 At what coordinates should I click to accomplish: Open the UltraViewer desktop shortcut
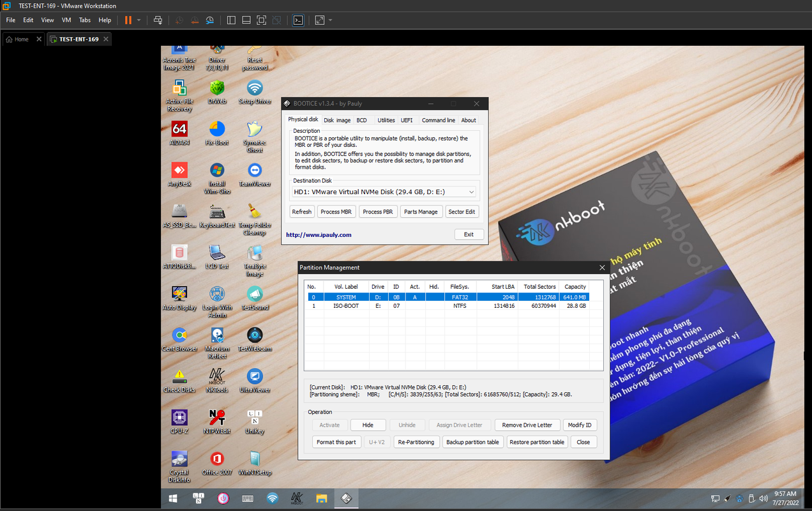tap(255, 379)
